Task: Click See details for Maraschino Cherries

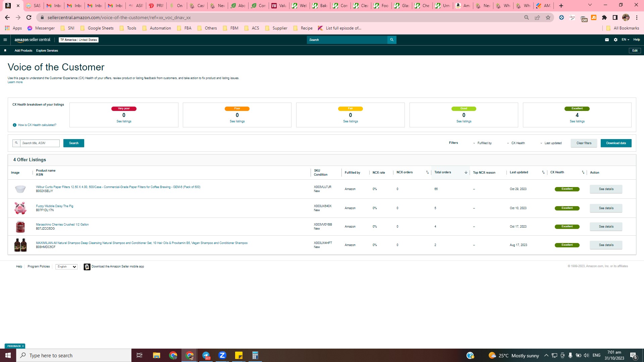Action: click(606, 227)
